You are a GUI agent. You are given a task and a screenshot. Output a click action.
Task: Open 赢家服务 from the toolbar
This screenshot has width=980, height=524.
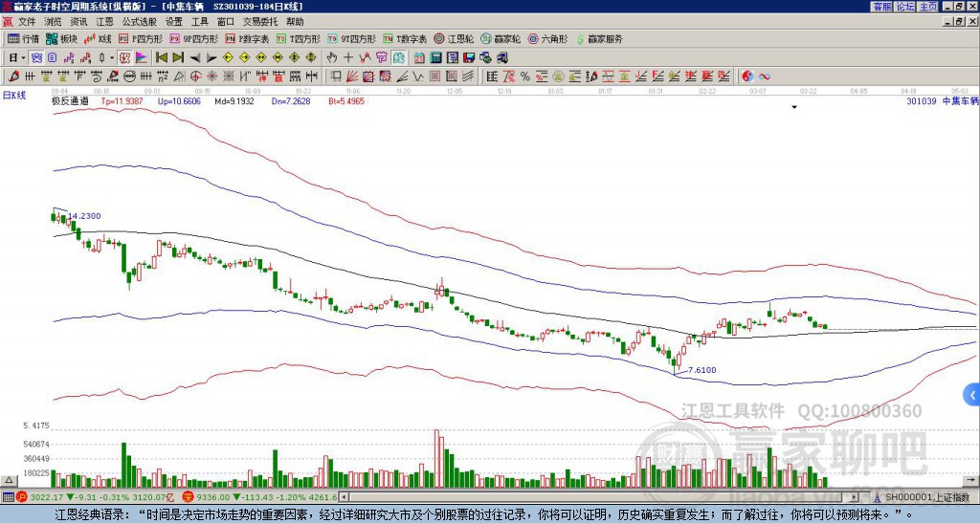pyautogui.click(x=599, y=38)
